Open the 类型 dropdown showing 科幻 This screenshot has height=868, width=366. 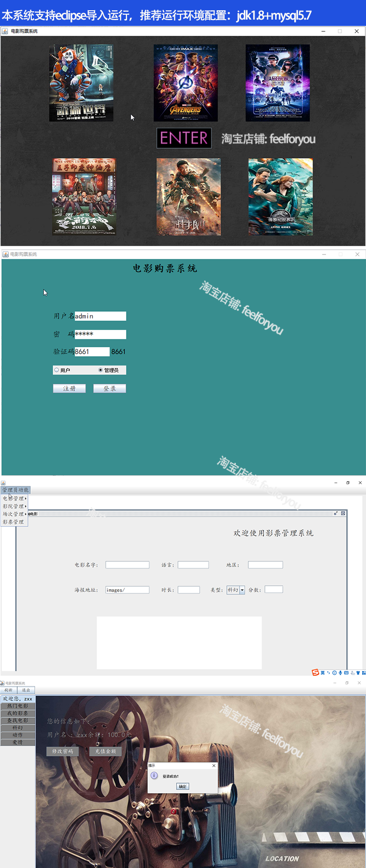click(236, 590)
